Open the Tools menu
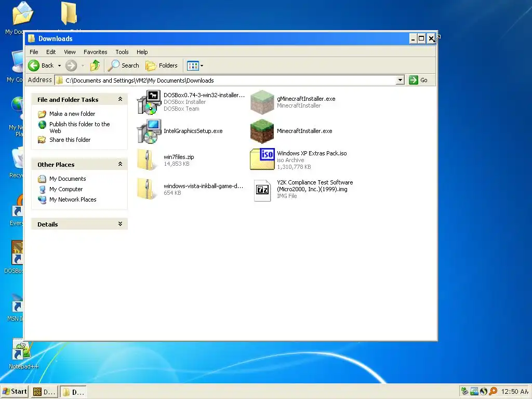This screenshot has width=532, height=399. click(x=122, y=52)
